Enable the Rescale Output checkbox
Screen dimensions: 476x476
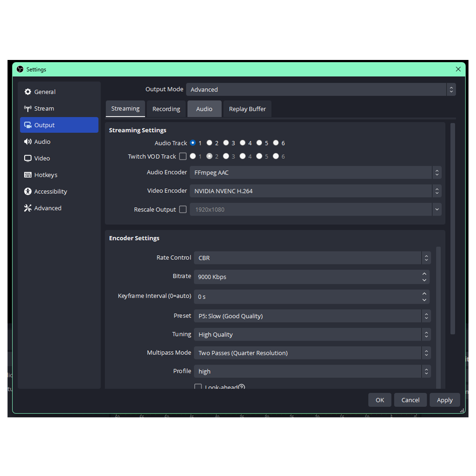click(183, 209)
